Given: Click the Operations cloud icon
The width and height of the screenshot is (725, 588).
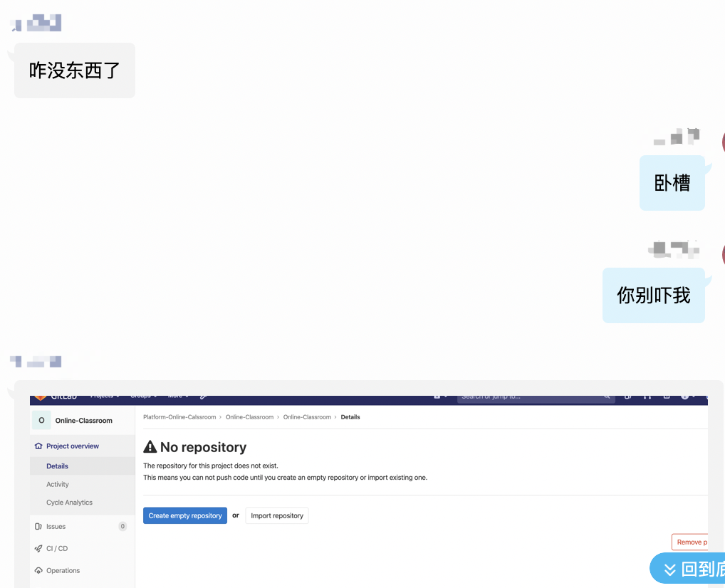Looking at the screenshot, I should click(x=38, y=570).
